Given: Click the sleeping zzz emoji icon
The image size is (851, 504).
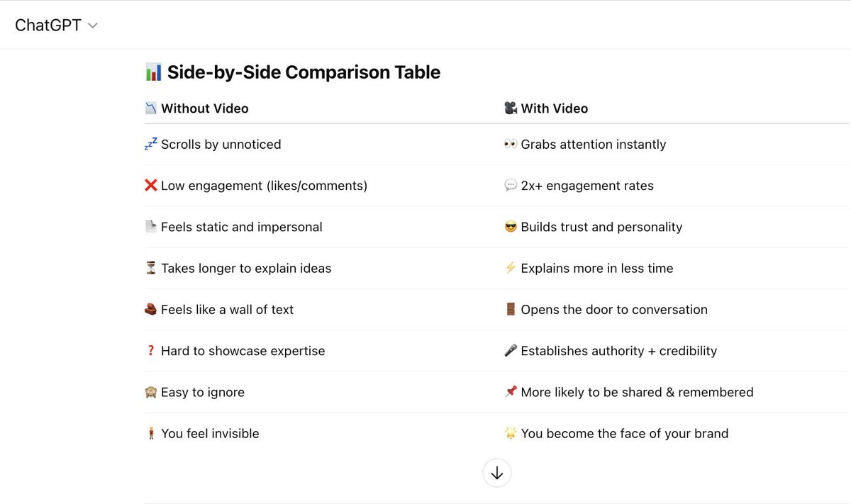Looking at the screenshot, I should tap(150, 144).
